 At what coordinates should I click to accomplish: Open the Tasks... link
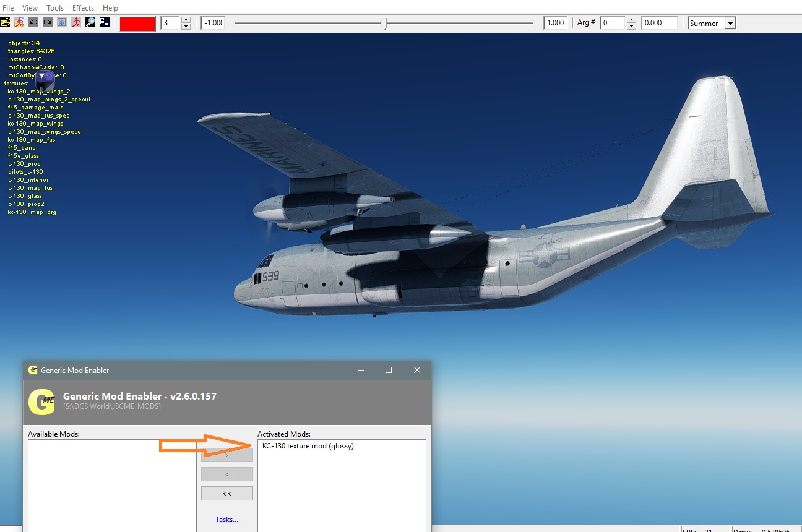click(226, 520)
